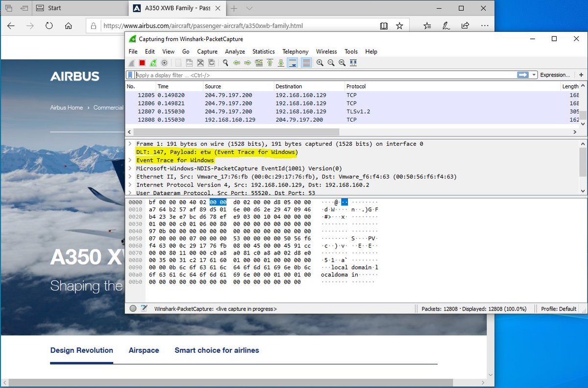Expand User Datagram Protocol row
The height and width of the screenshot is (388, 588).
coord(130,192)
